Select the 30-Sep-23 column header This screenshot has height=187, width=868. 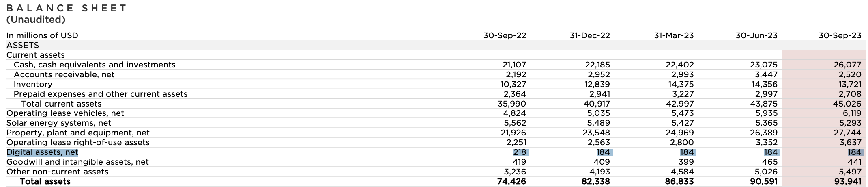tap(840, 35)
